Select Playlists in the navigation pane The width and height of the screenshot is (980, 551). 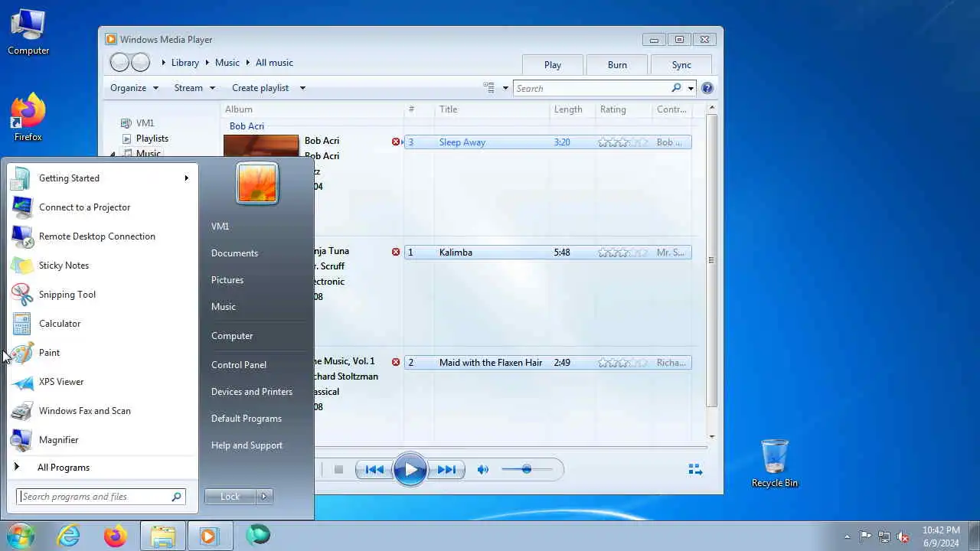tap(152, 139)
